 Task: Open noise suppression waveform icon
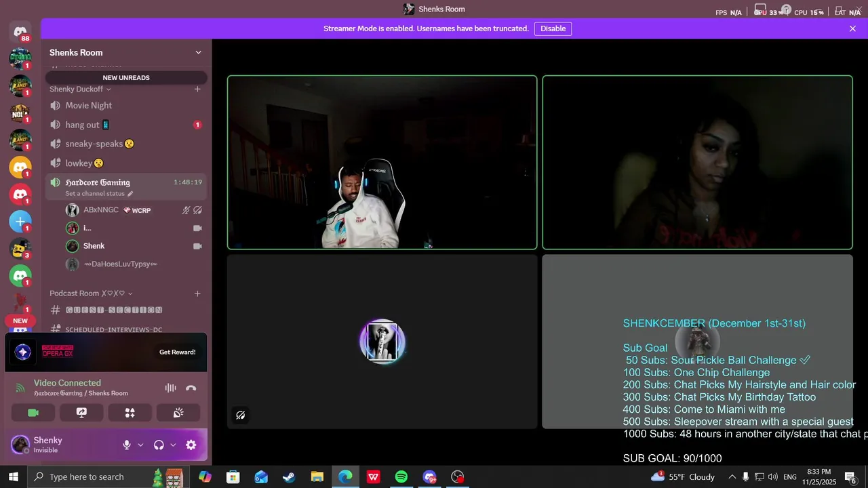coord(170,388)
